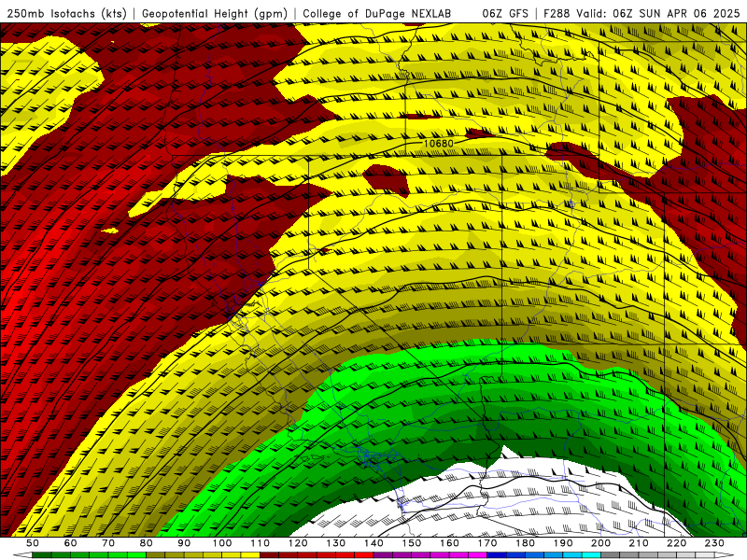Viewport: 747px width, 560px height.
Task: Click the 220 knot color bar label
Action: (x=676, y=543)
